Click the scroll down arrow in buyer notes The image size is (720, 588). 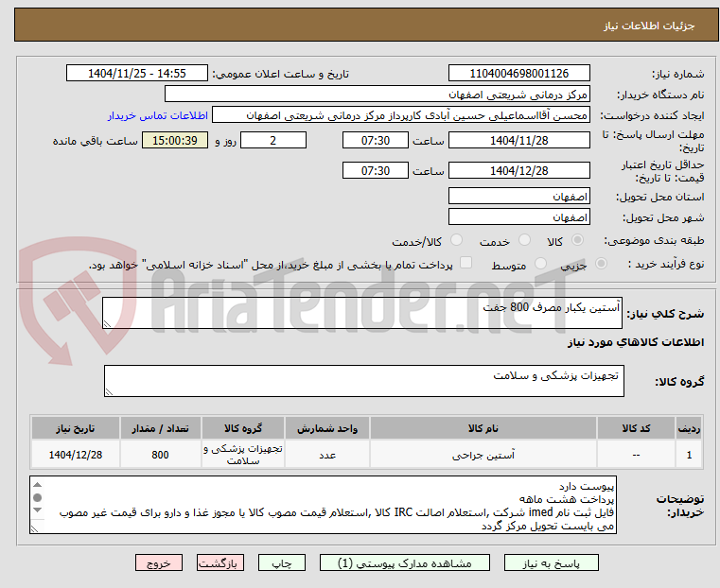(x=38, y=510)
